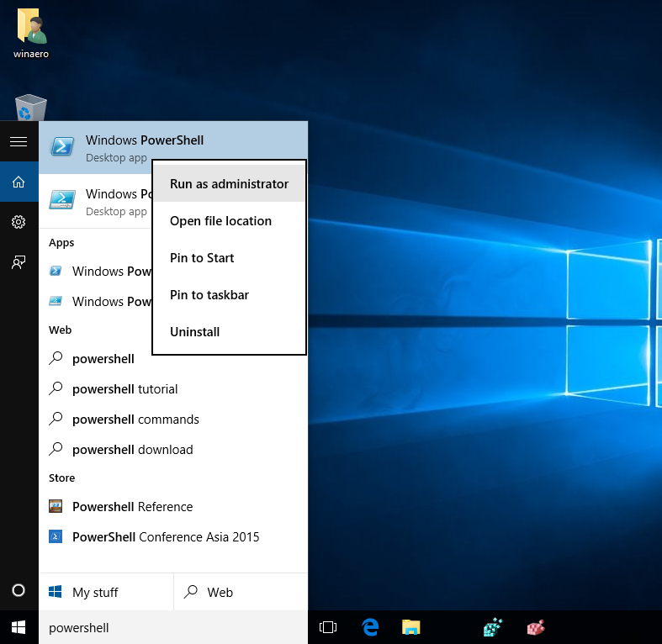Open the winaero folder on desktop

click(x=31, y=34)
